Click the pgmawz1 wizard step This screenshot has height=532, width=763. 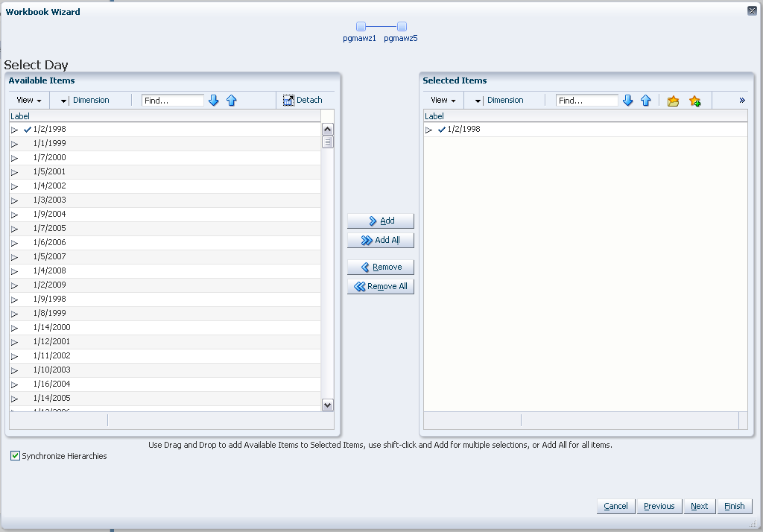coord(360,31)
